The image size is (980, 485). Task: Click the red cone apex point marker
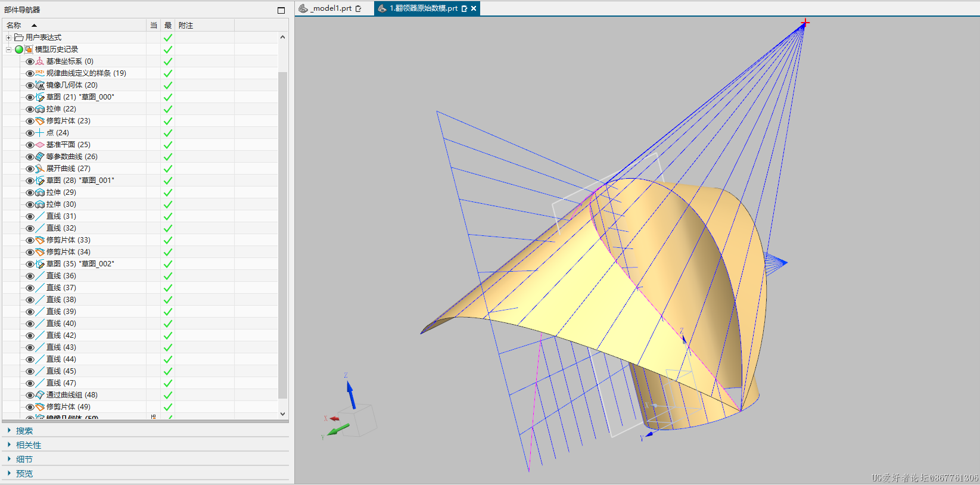point(805,23)
